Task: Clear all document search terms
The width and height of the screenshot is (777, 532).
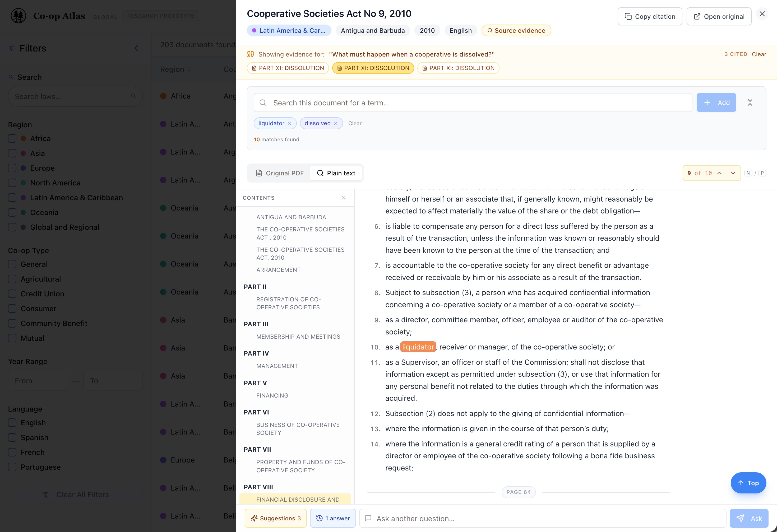Action: tap(355, 123)
